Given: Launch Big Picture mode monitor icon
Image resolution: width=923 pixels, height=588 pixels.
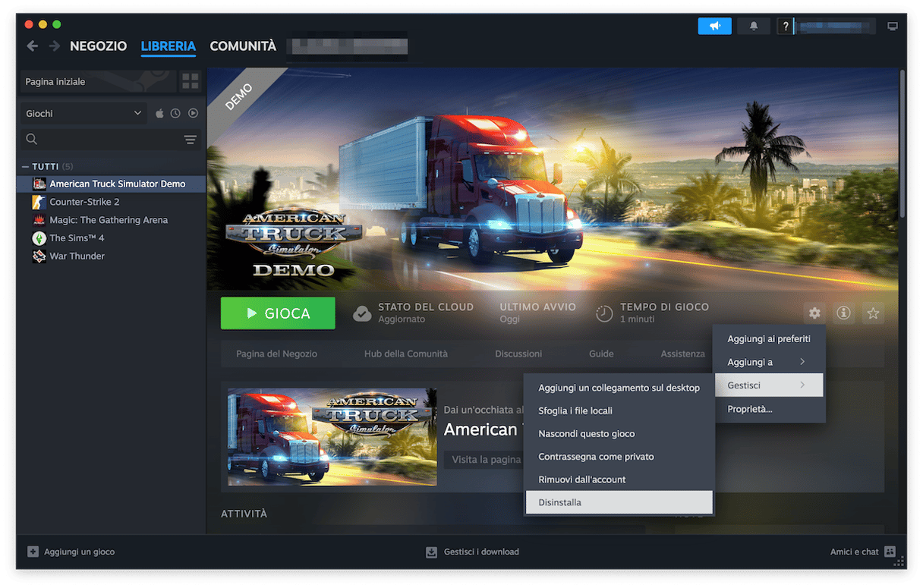Looking at the screenshot, I should point(892,27).
